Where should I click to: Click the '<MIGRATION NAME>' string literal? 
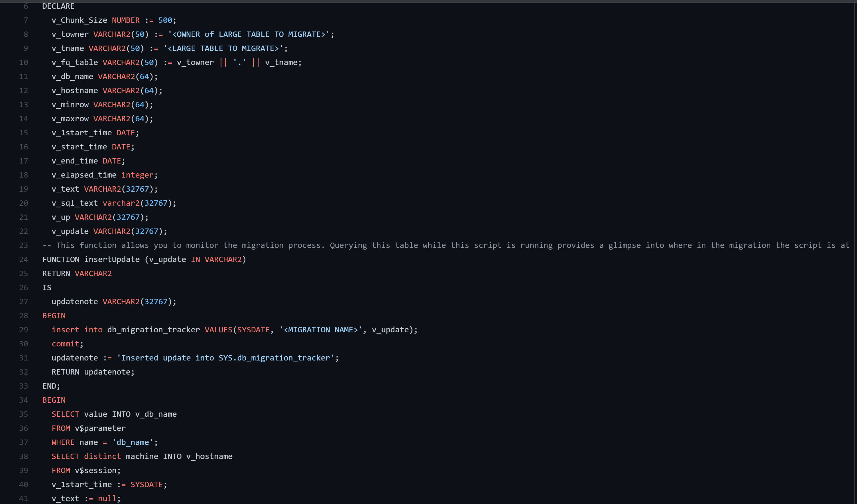[321, 330]
